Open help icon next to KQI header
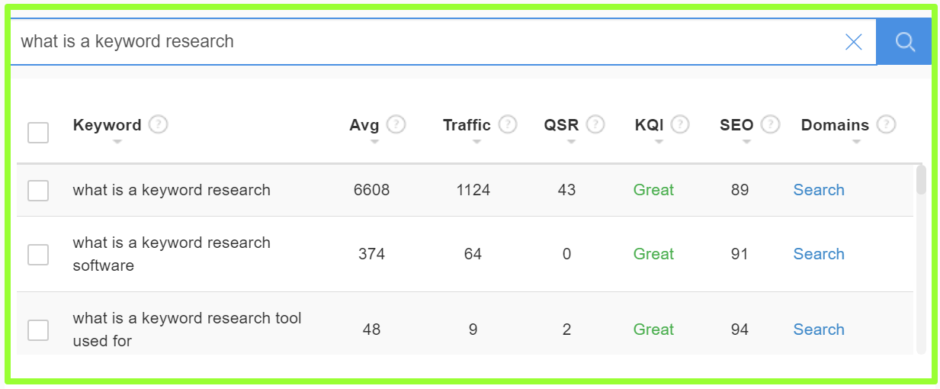The height and width of the screenshot is (389, 940). tap(680, 124)
